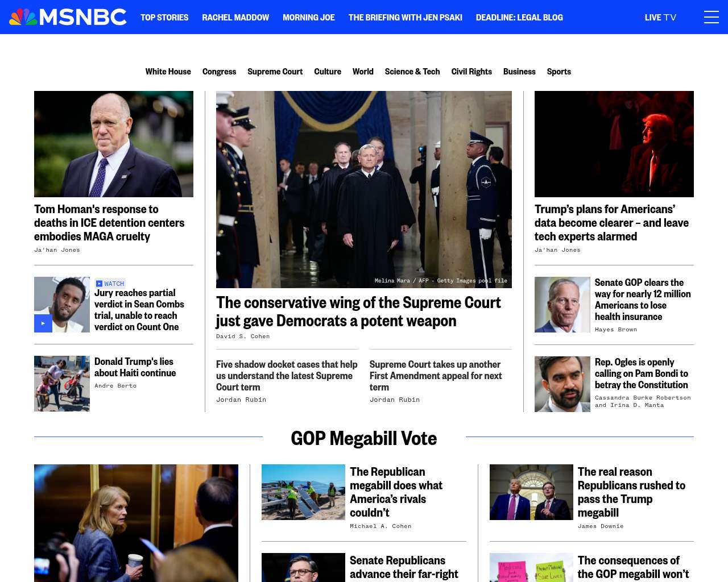This screenshot has height=582, width=728.
Task: Open the Tom Homan article thumbnail
Action: pos(114,144)
